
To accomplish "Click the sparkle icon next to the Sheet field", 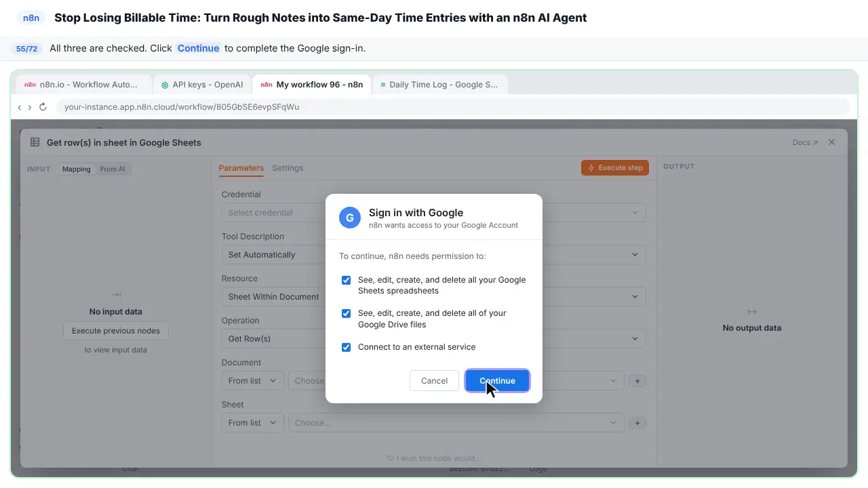I will 637,423.
